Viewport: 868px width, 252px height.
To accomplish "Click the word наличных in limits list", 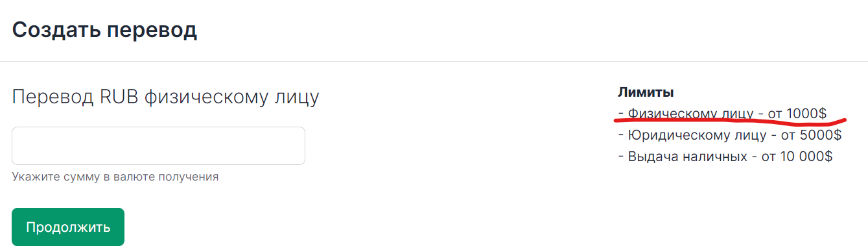I will 720,157.
